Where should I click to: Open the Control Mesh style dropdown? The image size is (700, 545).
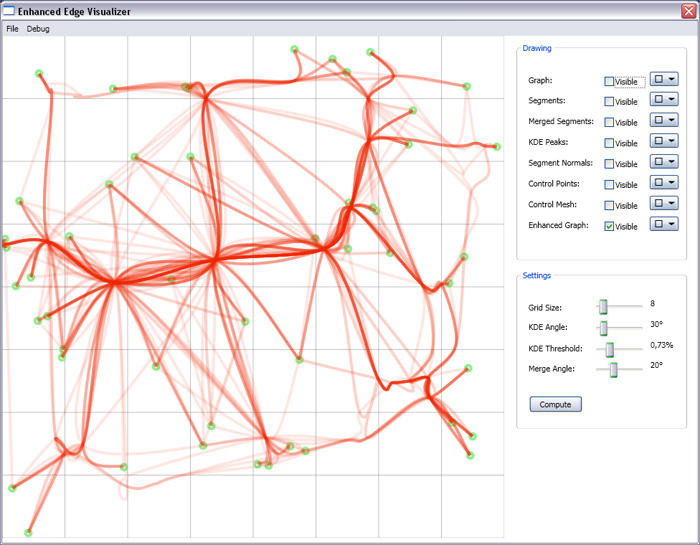(664, 203)
